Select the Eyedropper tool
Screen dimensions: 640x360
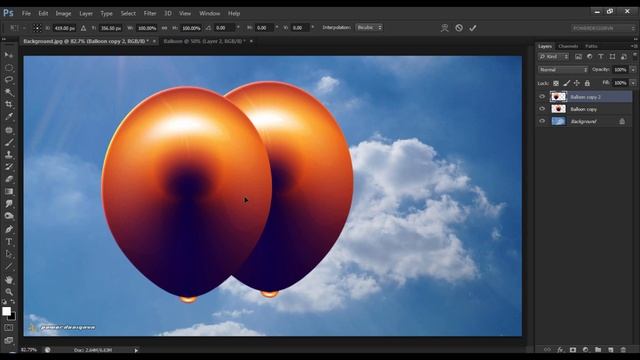tap(9, 117)
